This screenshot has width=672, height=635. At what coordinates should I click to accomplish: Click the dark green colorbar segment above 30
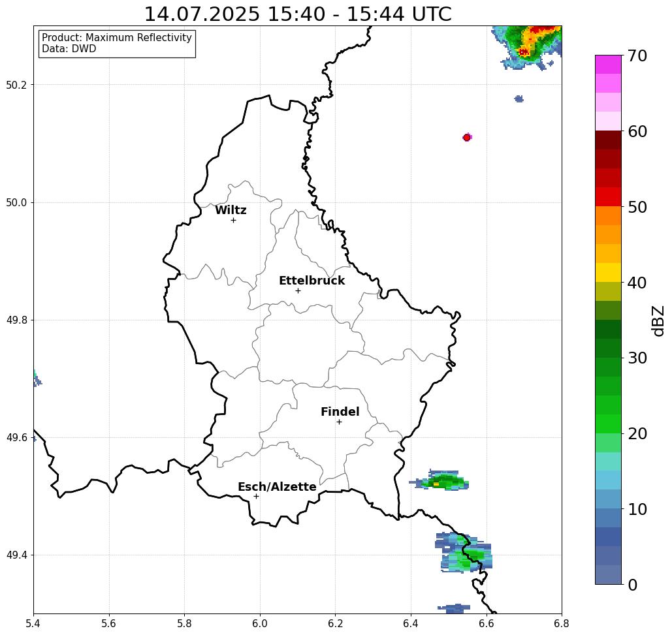click(x=608, y=348)
